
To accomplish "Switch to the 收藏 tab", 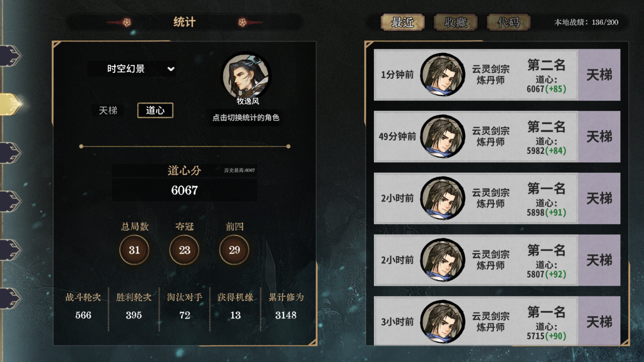I will tap(455, 22).
